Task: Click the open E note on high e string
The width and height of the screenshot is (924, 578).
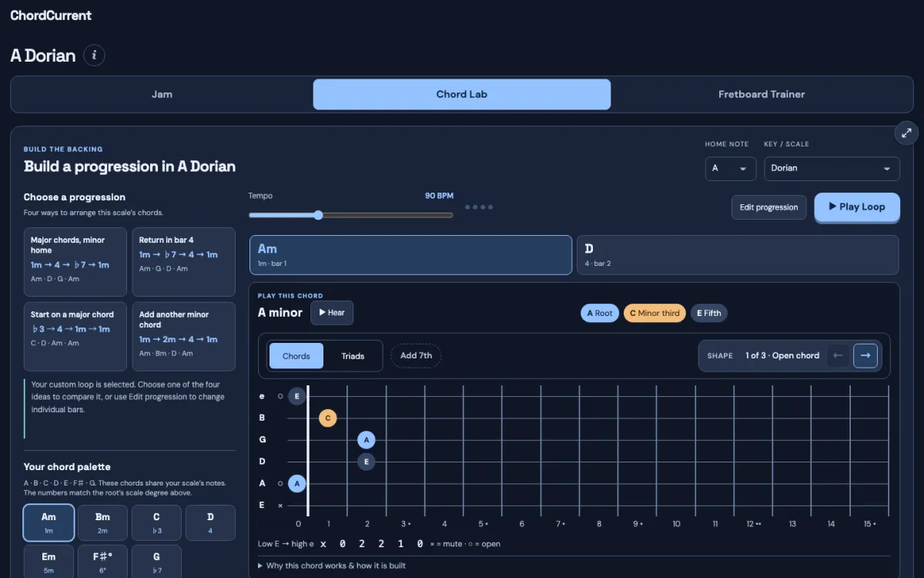Action: (x=296, y=397)
